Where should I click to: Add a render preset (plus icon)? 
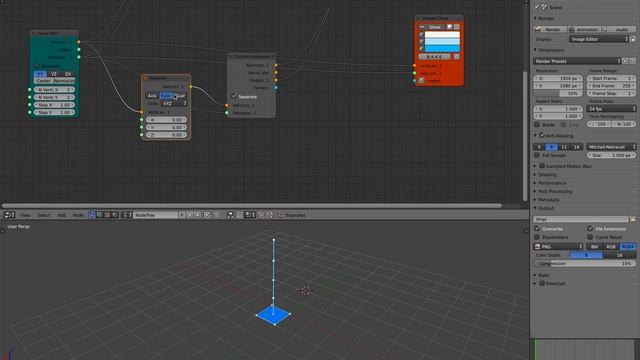[x=625, y=61]
